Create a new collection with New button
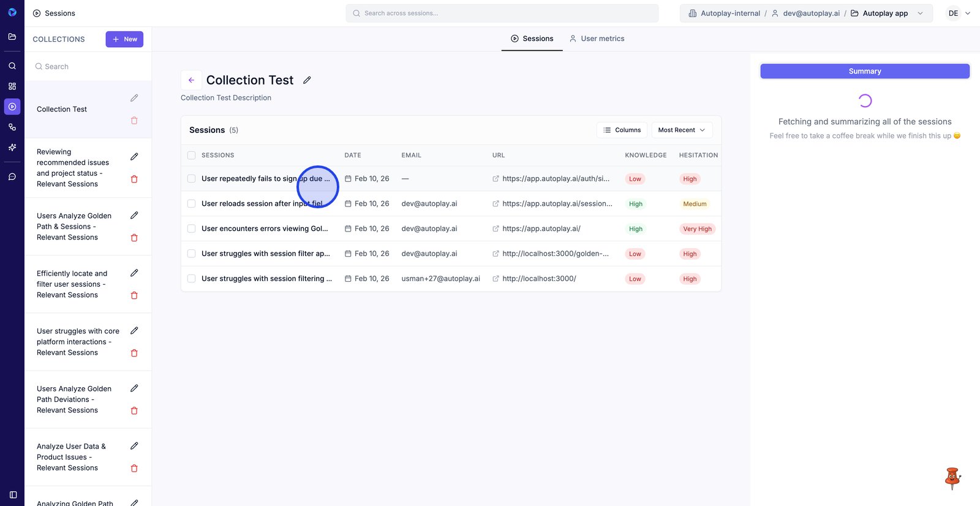The width and height of the screenshot is (980, 506). click(x=124, y=39)
